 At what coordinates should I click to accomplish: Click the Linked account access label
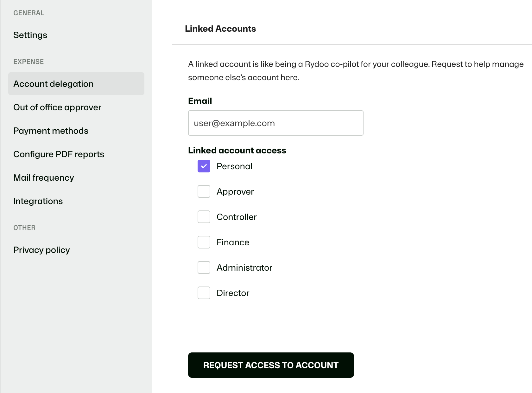point(237,150)
